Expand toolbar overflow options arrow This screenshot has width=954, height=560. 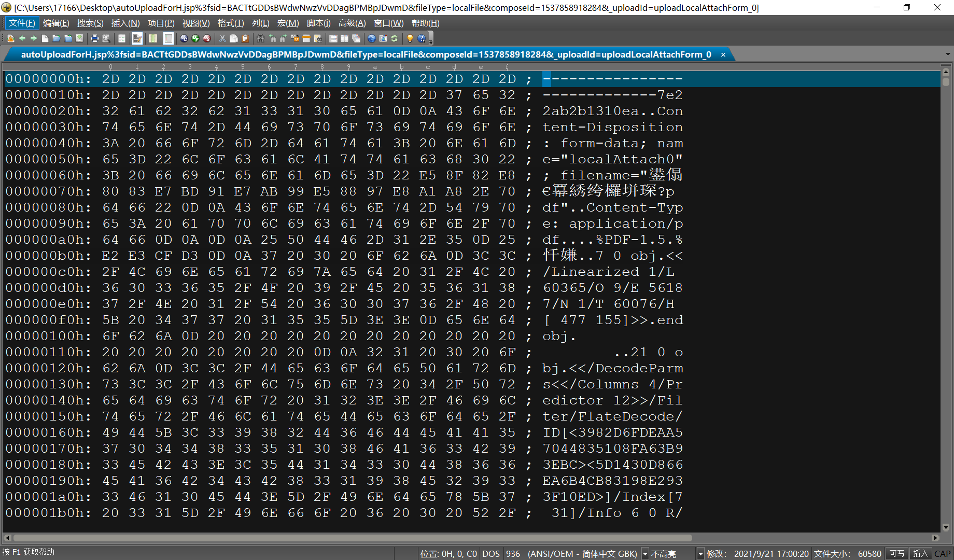coord(431,40)
